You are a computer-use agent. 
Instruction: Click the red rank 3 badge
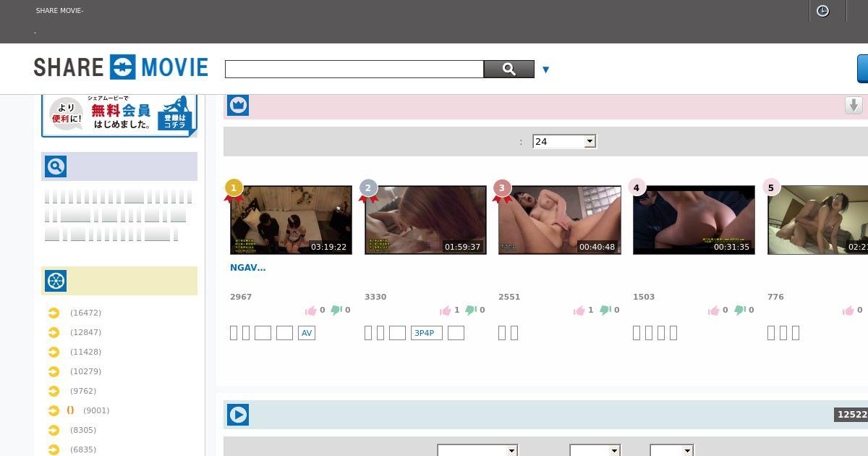[x=502, y=190]
